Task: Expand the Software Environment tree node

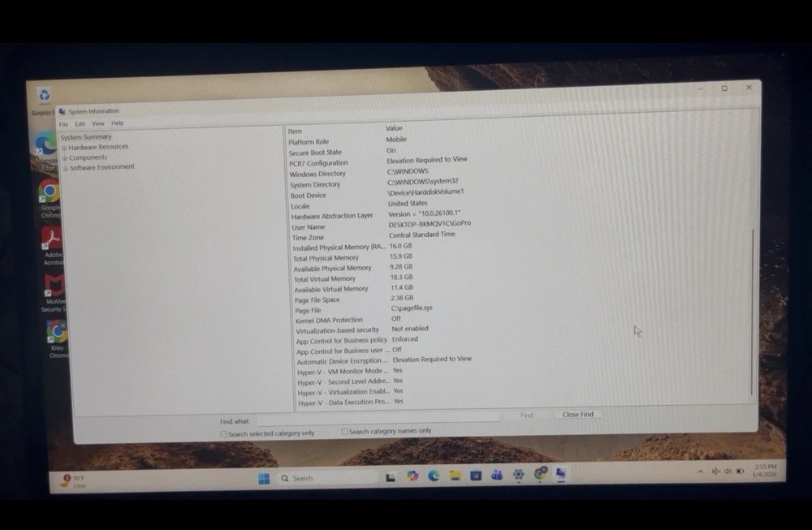Action: pyautogui.click(x=65, y=168)
